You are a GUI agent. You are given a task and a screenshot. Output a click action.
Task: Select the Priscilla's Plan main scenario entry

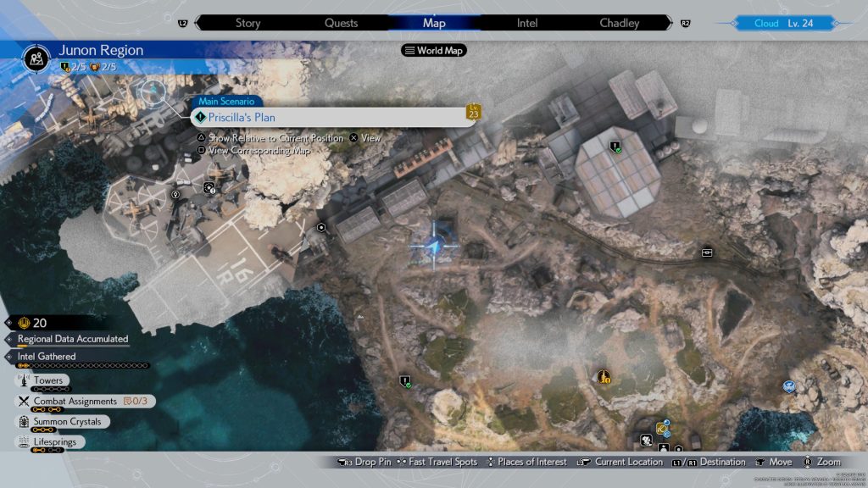point(332,117)
